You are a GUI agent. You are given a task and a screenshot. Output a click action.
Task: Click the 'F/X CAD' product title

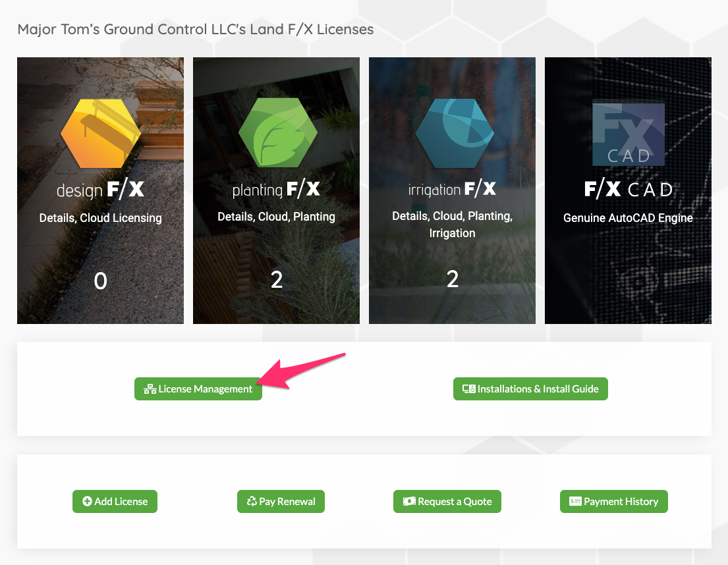[x=628, y=190]
